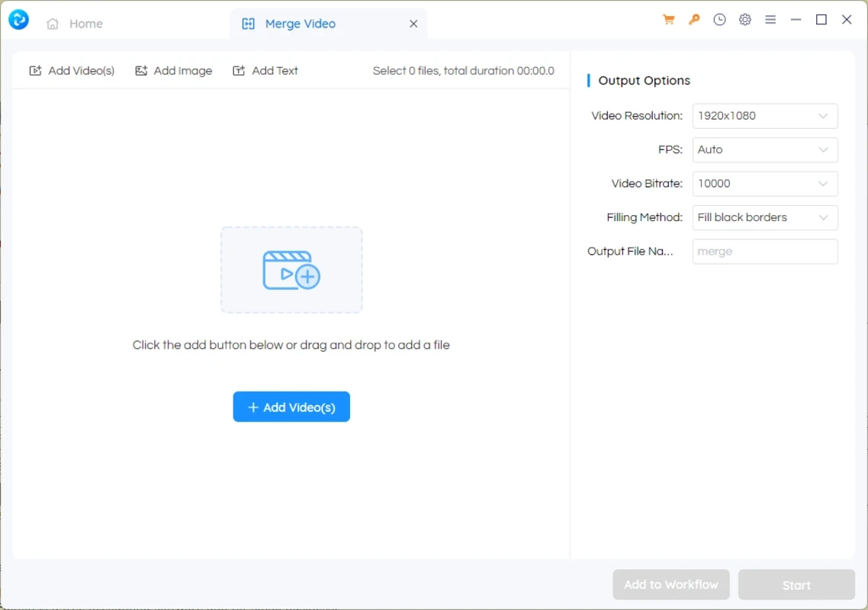This screenshot has width=868, height=610.
Task: Open the hamburger menu icon
Action: (x=770, y=21)
